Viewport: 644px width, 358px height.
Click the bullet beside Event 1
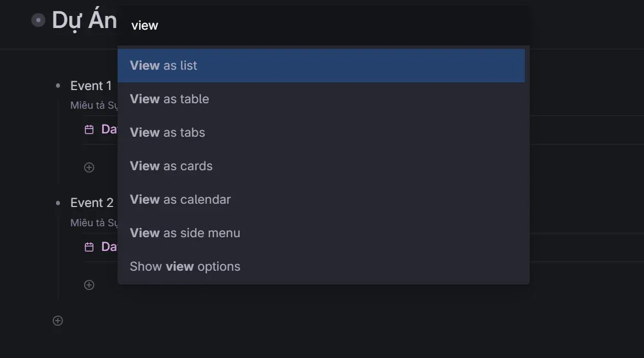(x=58, y=86)
